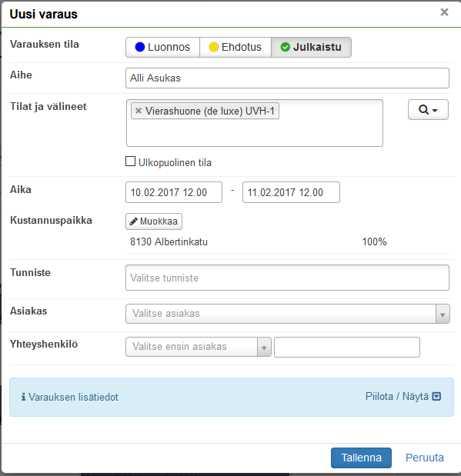Screen dimensions: 461x476
Task: Set reservation status to Julkaistu
Action: (x=311, y=47)
